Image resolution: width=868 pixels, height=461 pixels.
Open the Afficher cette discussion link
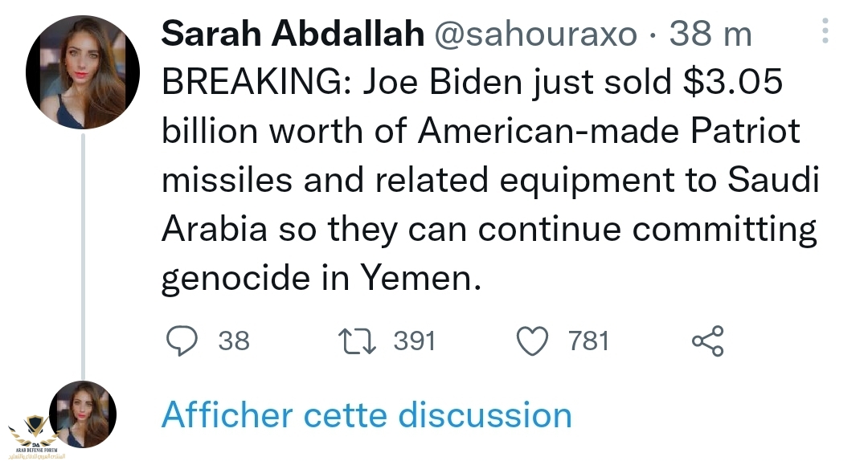click(366, 416)
